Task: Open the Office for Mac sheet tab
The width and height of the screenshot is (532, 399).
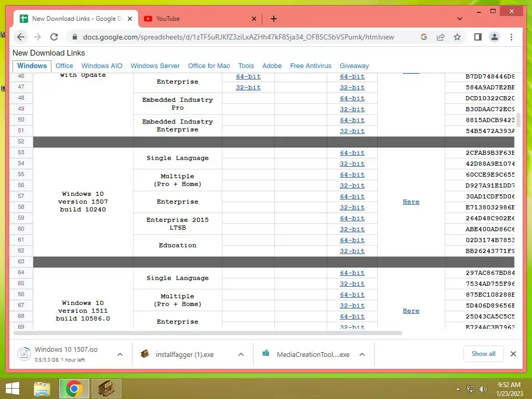Action: pos(209,66)
